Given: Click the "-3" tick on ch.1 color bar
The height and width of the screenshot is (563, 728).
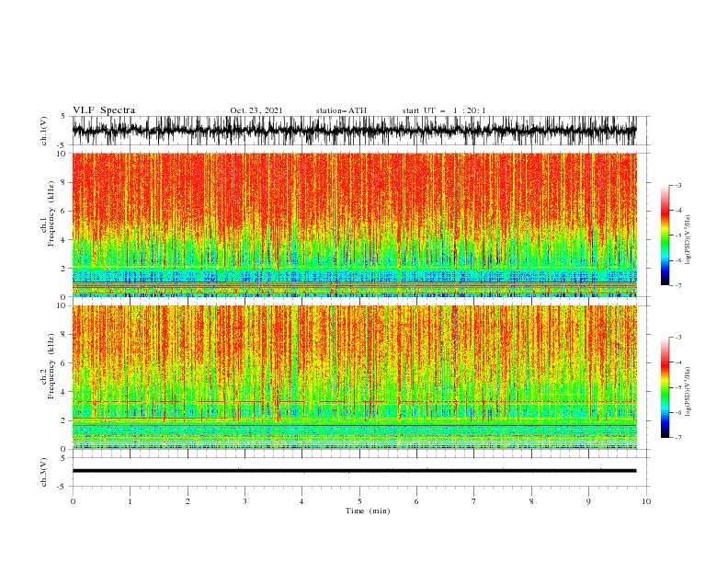Looking at the screenshot, I should point(677,185).
